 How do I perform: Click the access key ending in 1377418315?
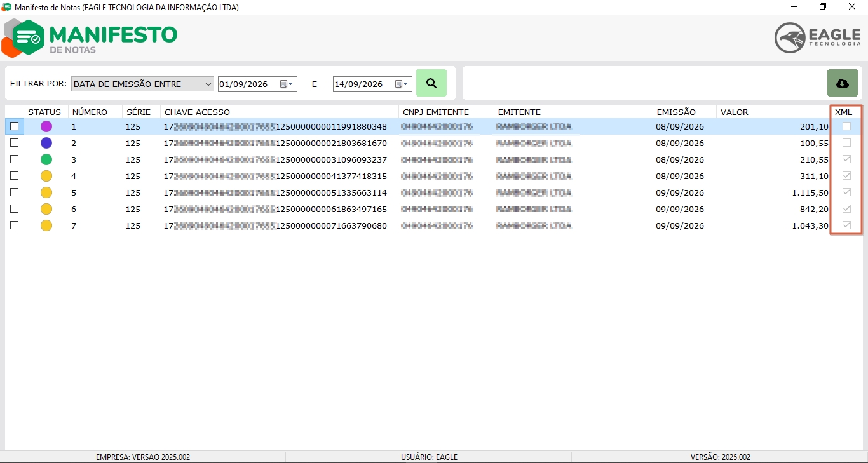coord(276,176)
